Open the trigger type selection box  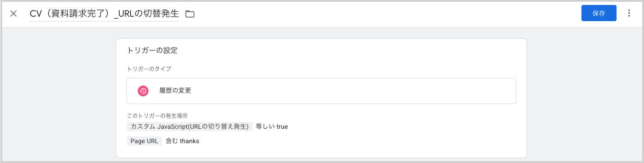(x=321, y=91)
